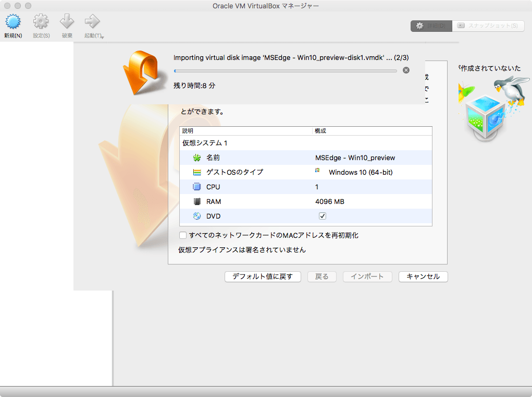Click the CPU count value 1
This screenshot has height=397, width=532.
[317, 187]
